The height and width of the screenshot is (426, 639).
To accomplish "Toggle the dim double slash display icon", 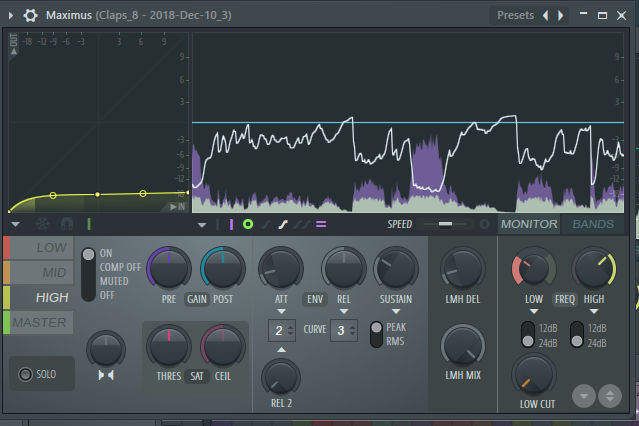I will (302, 224).
